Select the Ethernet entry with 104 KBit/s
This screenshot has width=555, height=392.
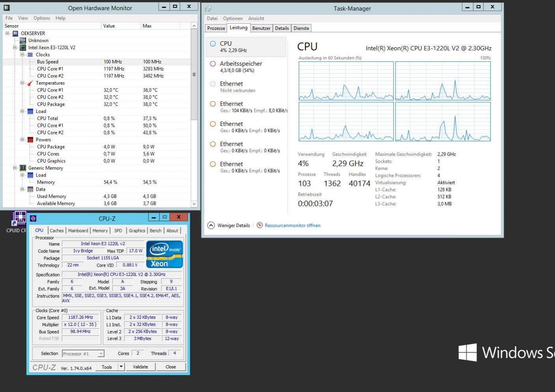pyautogui.click(x=246, y=107)
